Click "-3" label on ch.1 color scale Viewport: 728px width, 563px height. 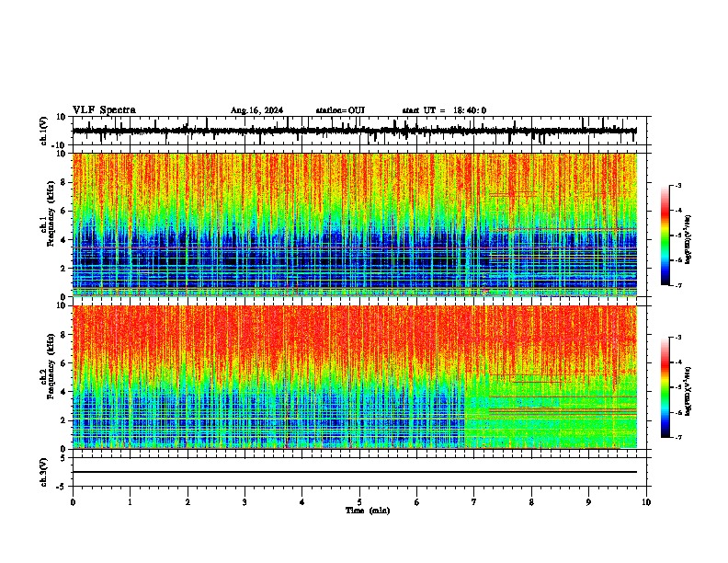(677, 185)
